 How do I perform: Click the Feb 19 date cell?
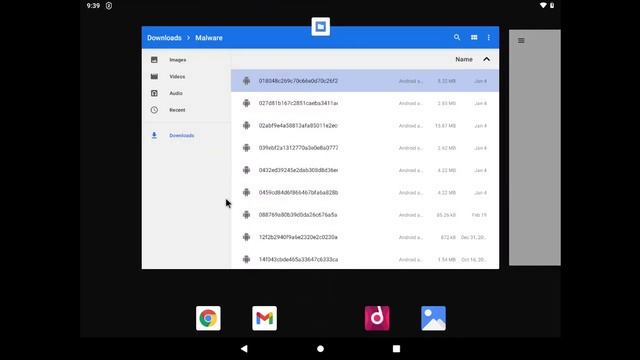click(479, 215)
